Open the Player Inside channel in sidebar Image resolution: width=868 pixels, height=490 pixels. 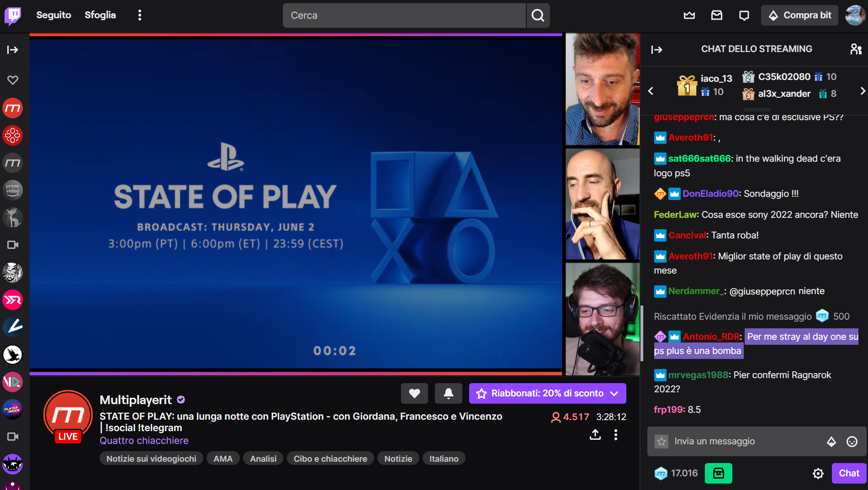pos(13,409)
